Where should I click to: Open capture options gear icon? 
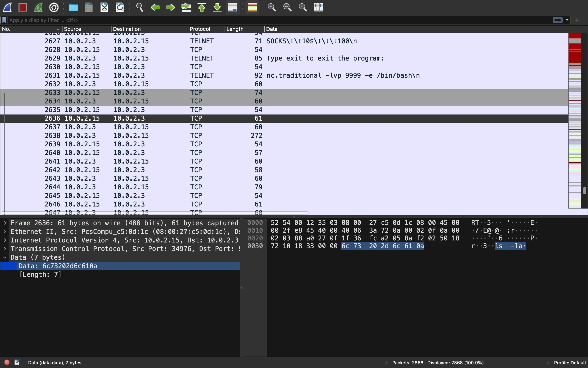(54, 7)
